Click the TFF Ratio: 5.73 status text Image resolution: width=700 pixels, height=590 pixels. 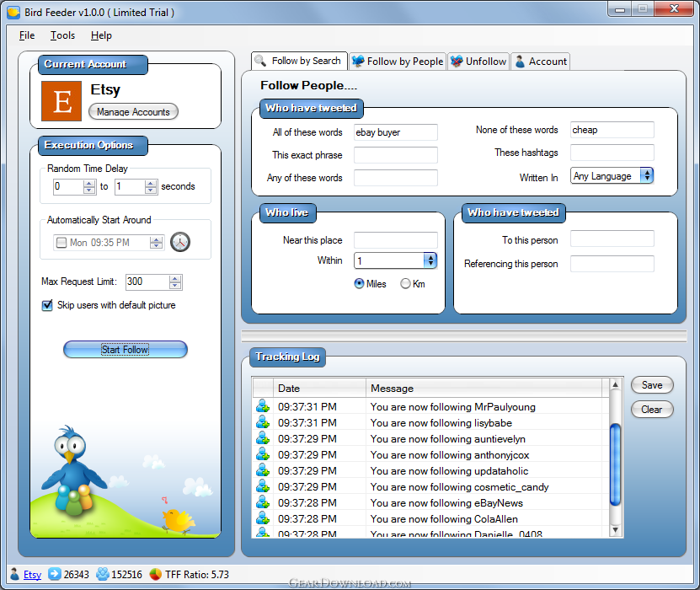pyautogui.click(x=197, y=574)
